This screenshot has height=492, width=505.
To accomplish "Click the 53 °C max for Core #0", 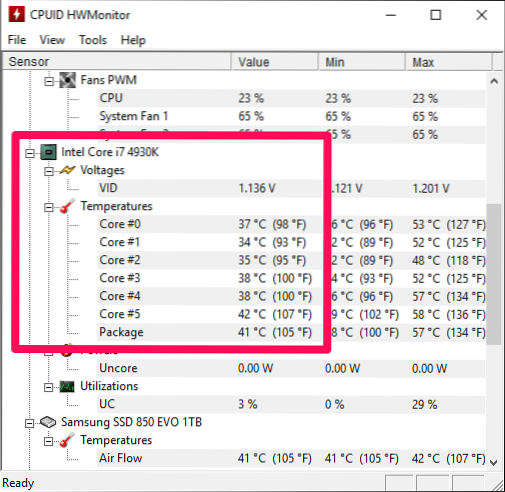I will point(448,224).
